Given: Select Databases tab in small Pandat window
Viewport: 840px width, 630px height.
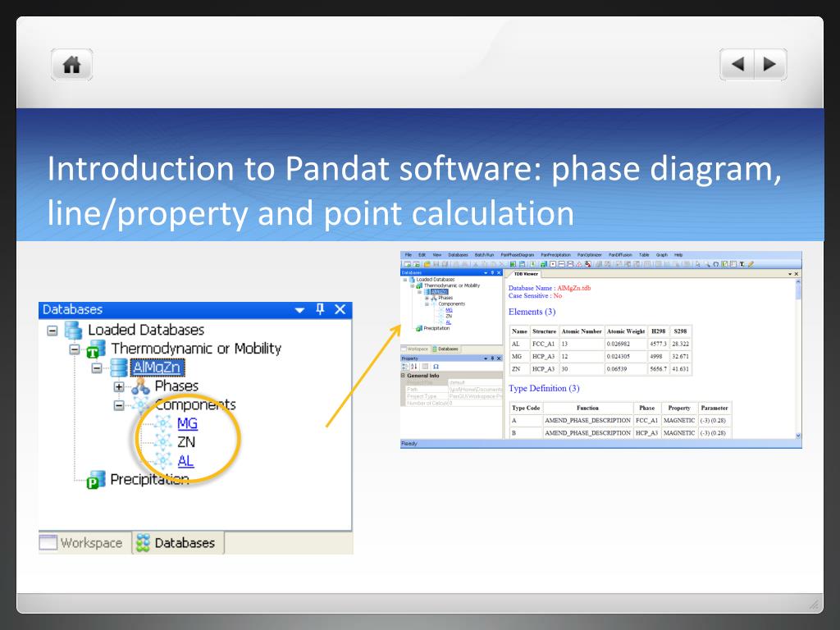Looking at the screenshot, I should 445,349.
